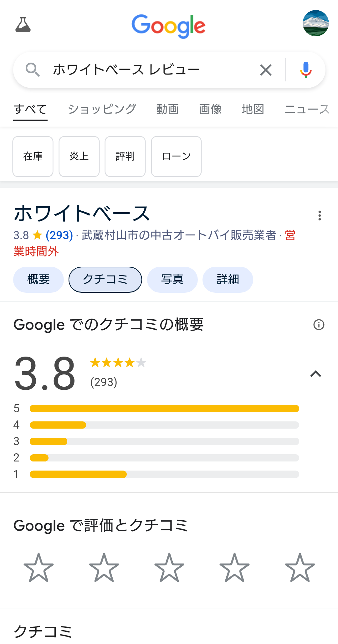The height and width of the screenshot is (644, 338).
Task: Tap the magnifying glass search icon
Action: point(33,70)
